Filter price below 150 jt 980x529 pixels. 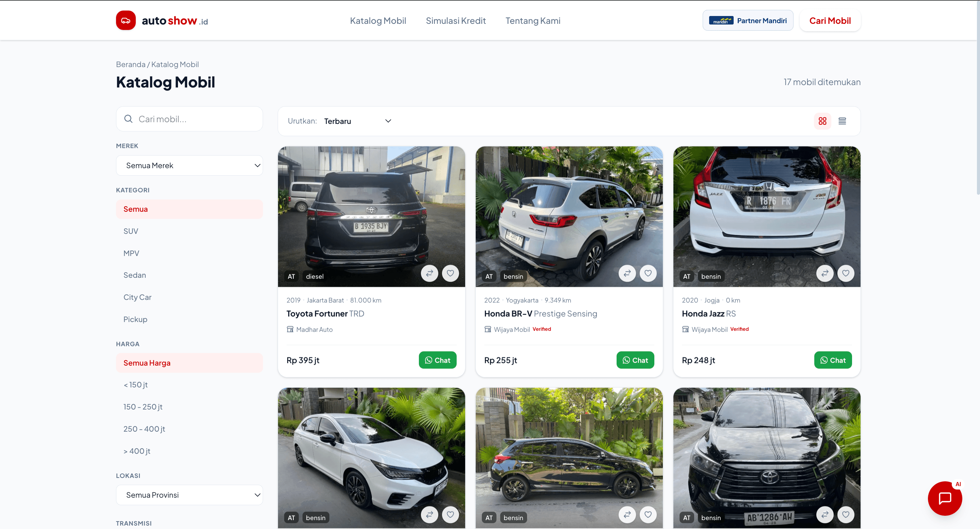(190, 385)
